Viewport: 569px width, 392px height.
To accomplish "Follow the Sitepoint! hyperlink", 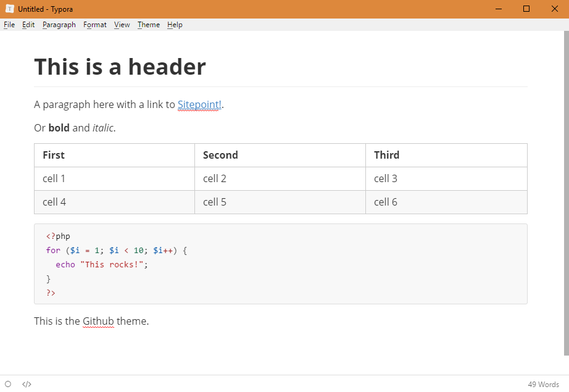I will (x=199, y=104).
